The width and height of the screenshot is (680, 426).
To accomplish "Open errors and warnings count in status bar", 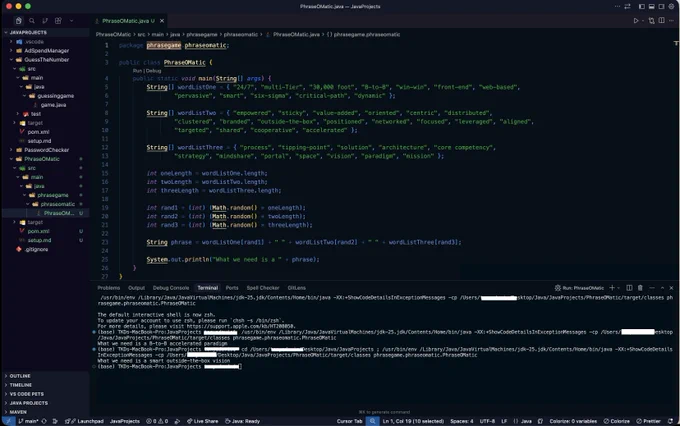I will [x=157, y=421].
